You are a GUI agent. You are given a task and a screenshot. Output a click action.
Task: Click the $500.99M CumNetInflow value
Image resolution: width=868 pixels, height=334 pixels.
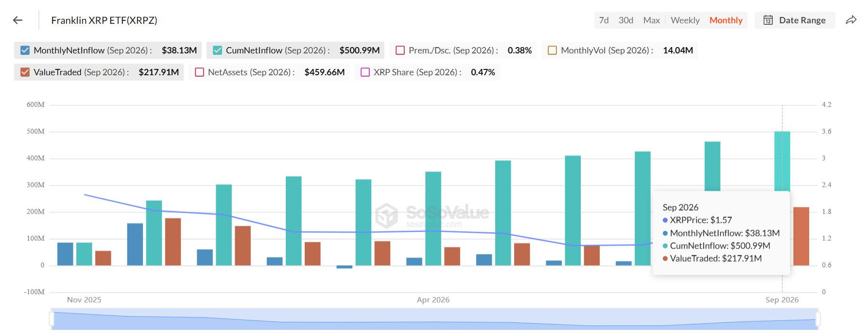click(359, 50)
